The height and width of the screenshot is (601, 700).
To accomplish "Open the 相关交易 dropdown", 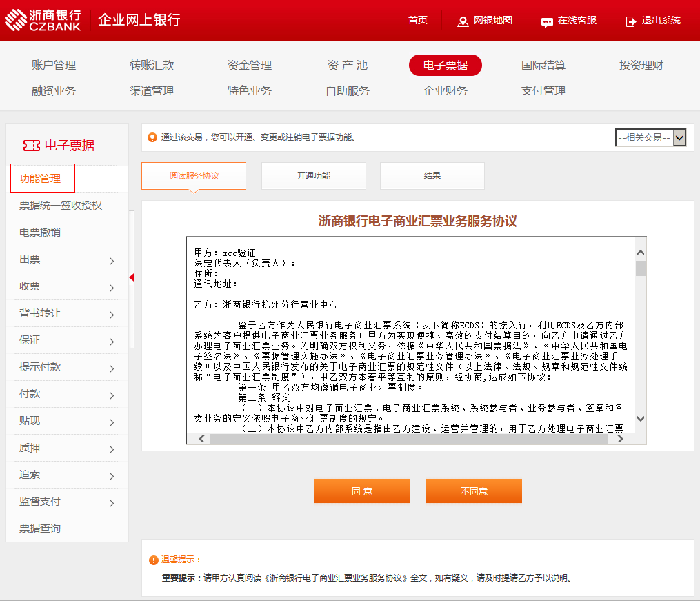I will [x=650, y=137].
